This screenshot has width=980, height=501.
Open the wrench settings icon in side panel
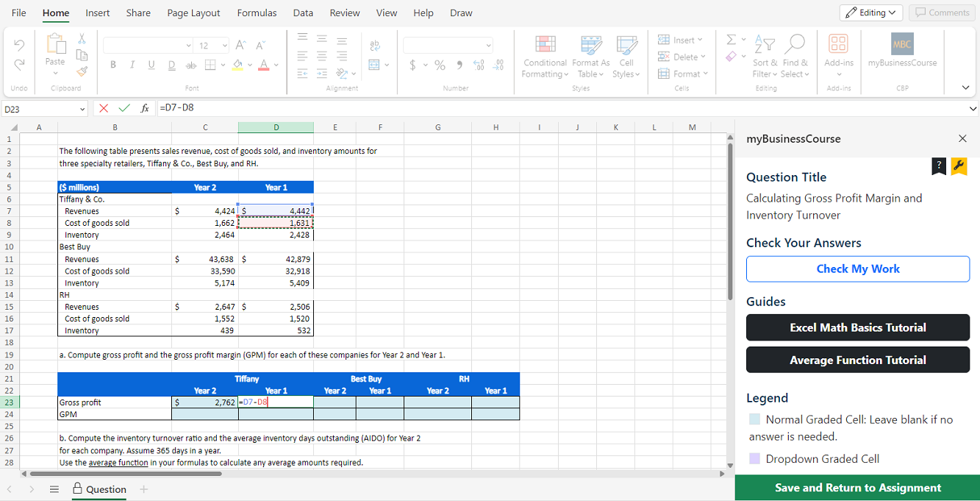(959, 166)
